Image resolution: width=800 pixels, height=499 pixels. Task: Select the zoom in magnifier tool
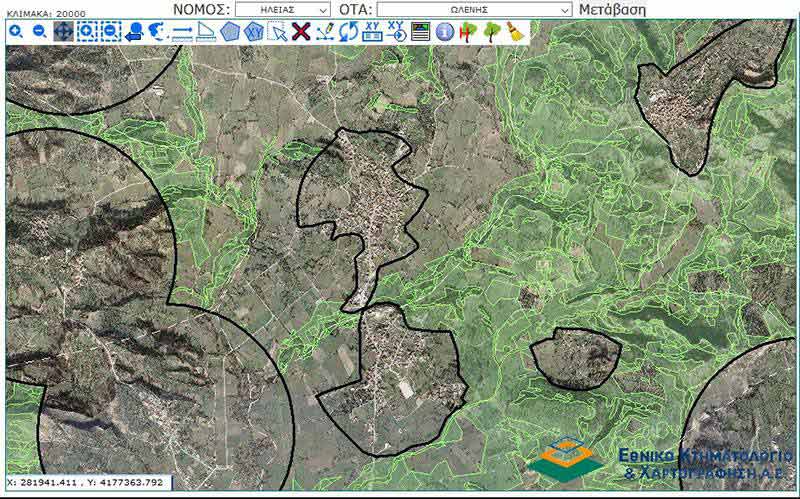[17, 32]
